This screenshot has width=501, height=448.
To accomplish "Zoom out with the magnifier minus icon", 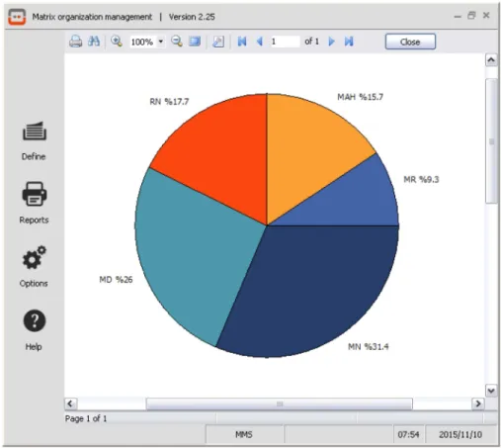I will (x=177, y=42).
